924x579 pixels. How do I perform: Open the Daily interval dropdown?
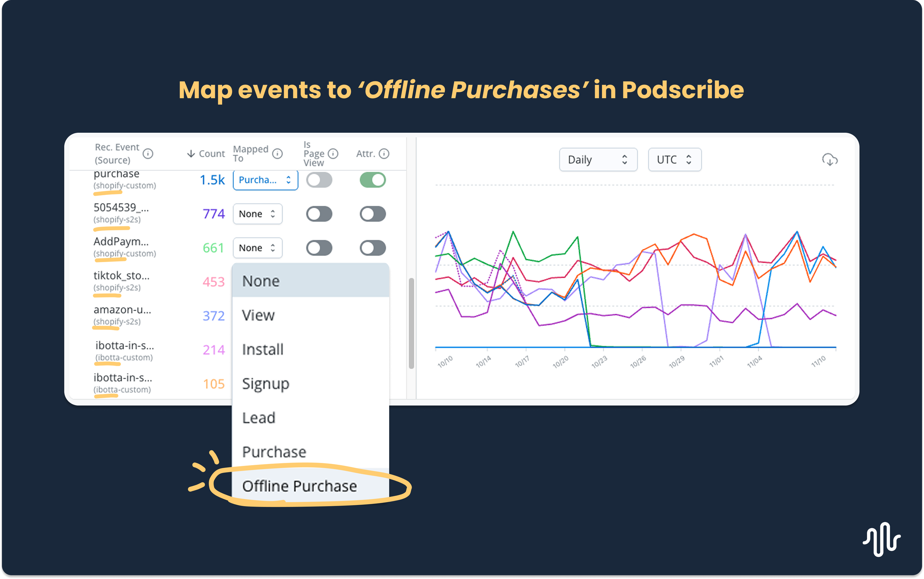tap(598, 160)
